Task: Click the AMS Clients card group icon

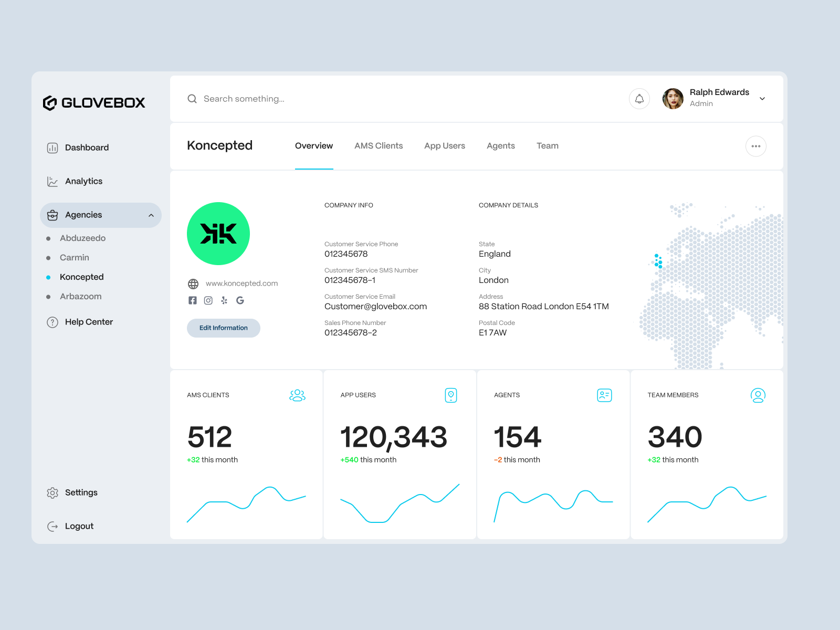Action: coord(297,395)
